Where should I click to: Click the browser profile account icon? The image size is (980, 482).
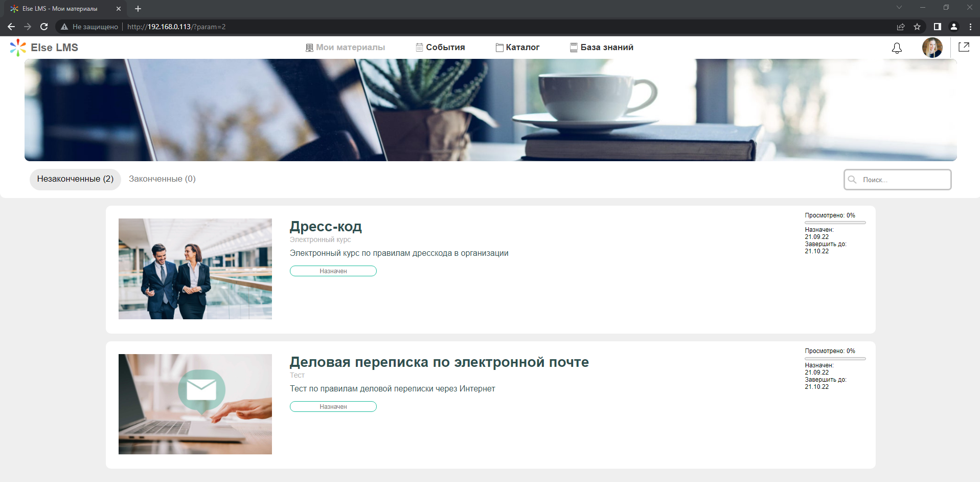954,27
